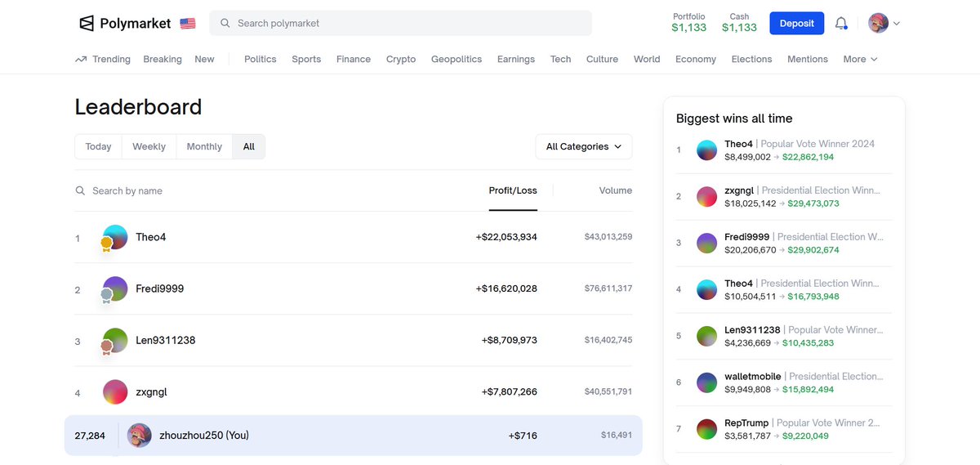
Task: Open the Portfolio balance link
Action: tap(688, 23)
